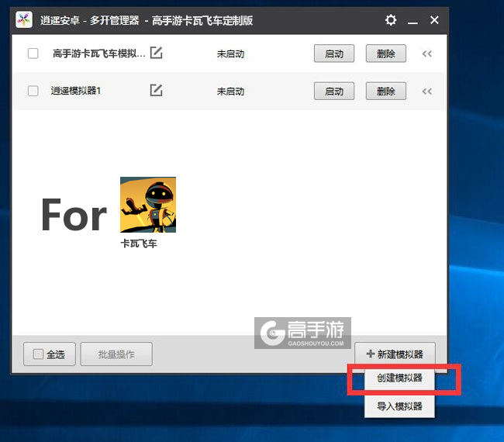Start the 高手游卡瓦飞车模拟 emulator with 启动

click(x=334, y=54)
